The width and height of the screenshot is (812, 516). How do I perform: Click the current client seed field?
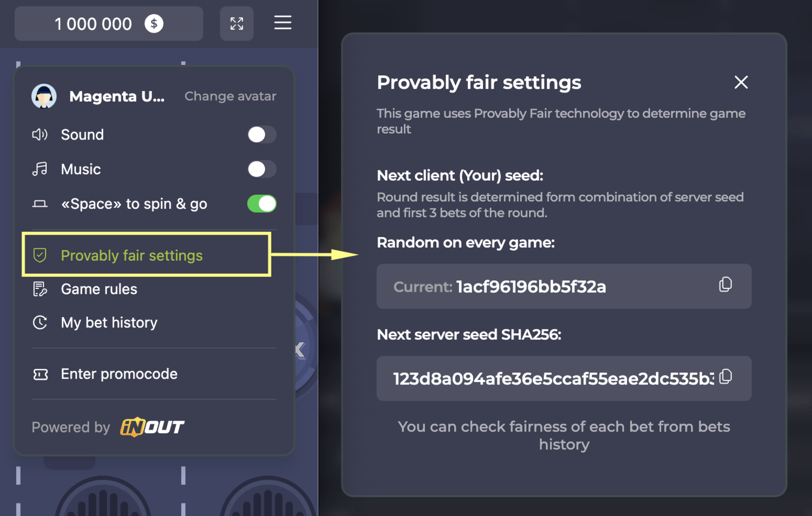pyautogui.click(x=547, y=287)
